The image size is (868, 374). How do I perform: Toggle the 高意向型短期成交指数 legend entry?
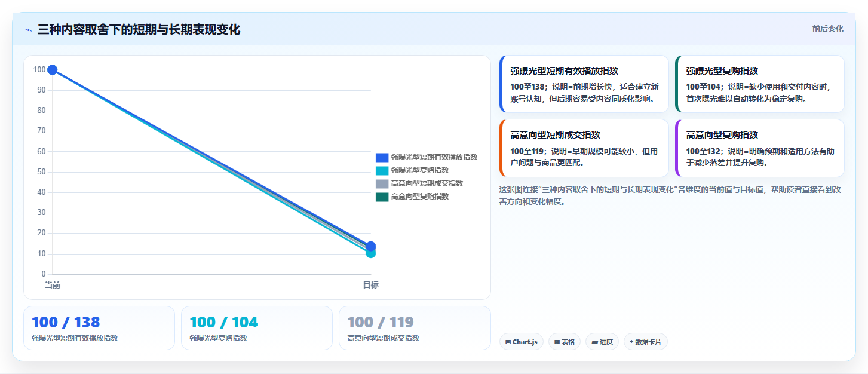coord(419,183)
